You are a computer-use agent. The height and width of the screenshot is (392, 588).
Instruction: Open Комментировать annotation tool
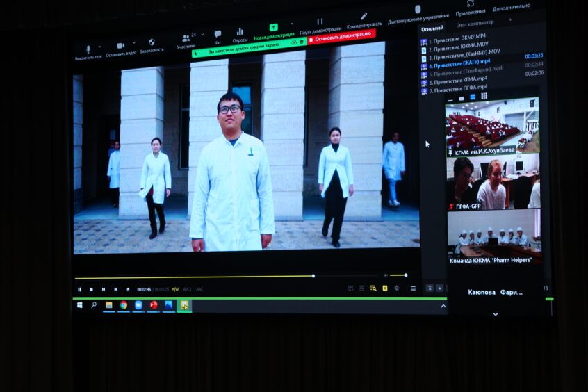point(364,18)
